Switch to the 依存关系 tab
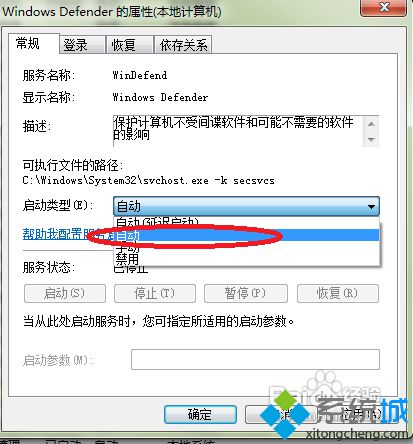The height and width of the screenshot is (444, 413). [183, 45]
